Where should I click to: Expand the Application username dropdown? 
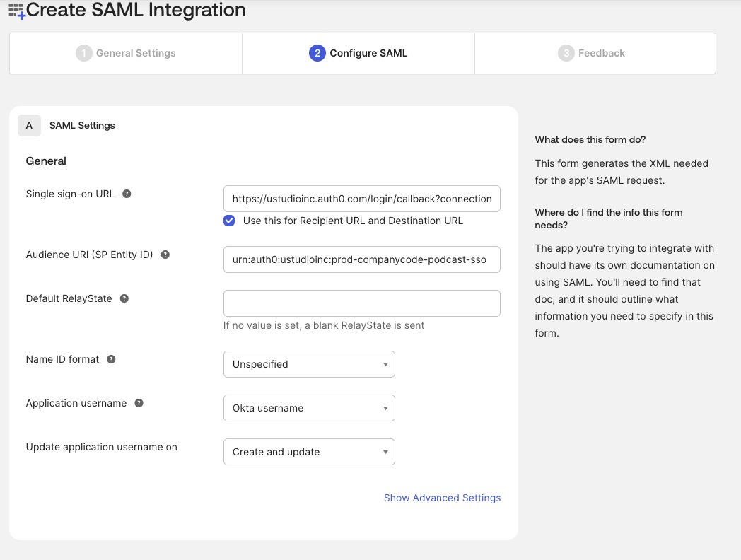pyautogui.click(x=309, y=408)
